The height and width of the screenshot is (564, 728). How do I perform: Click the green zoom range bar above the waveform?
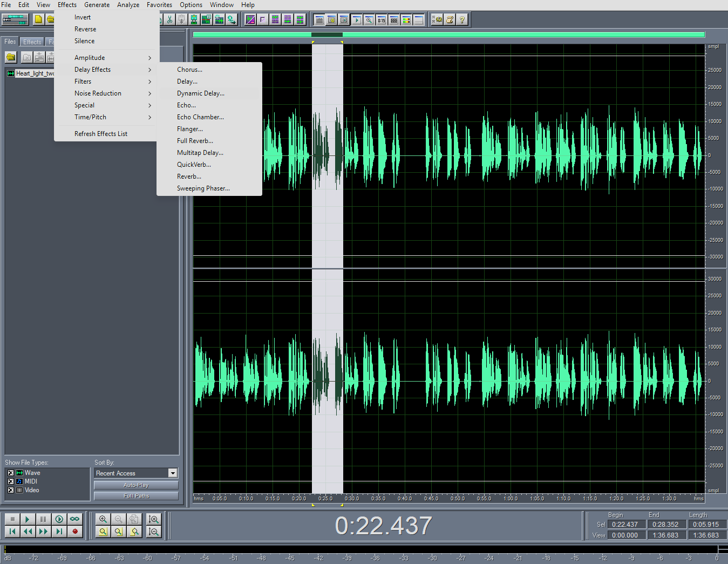pyautogui.click(x=448, y=35)
